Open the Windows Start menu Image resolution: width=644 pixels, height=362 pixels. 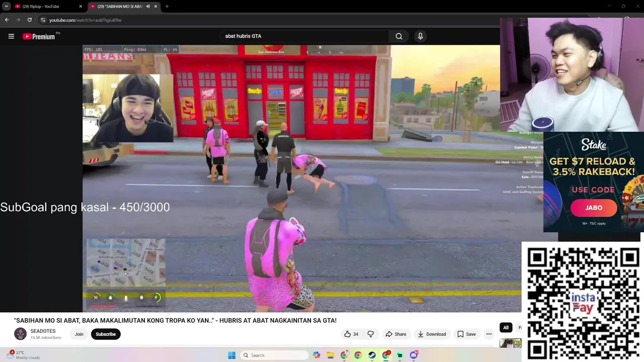click(231, 355)
